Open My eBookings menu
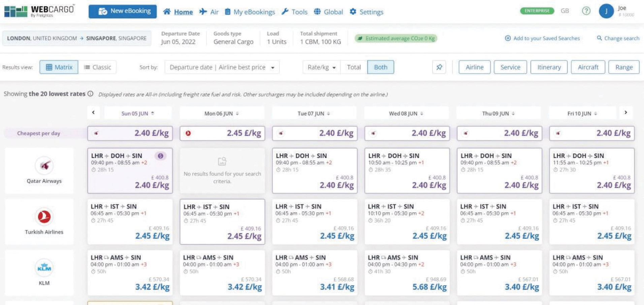This screenshot has height=305, width=644. 250,12
